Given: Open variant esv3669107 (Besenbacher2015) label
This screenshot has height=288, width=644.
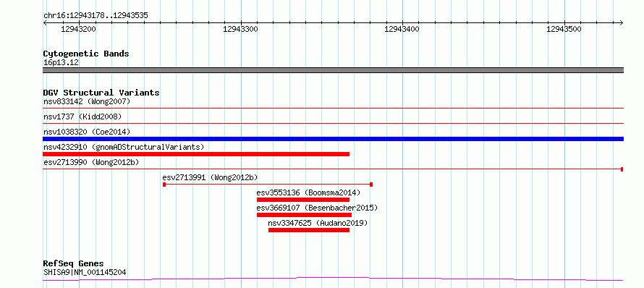Looking at the screenshot, I should click(317, 208).
